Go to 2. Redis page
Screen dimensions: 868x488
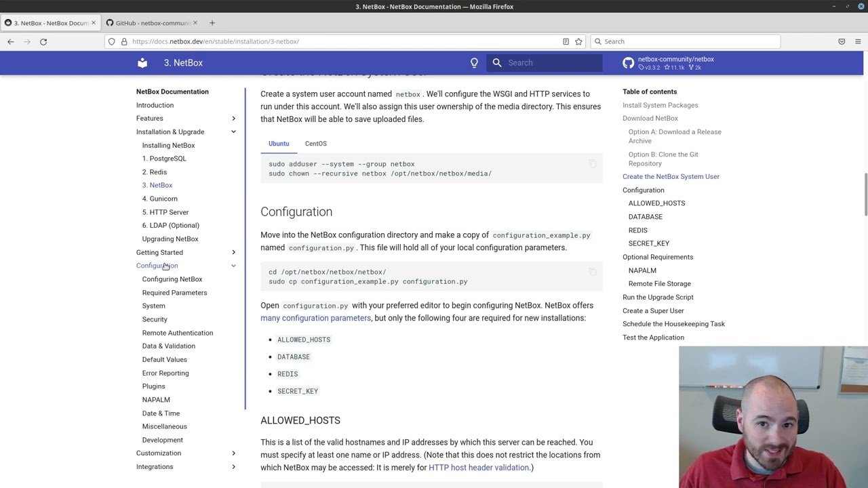155,172
